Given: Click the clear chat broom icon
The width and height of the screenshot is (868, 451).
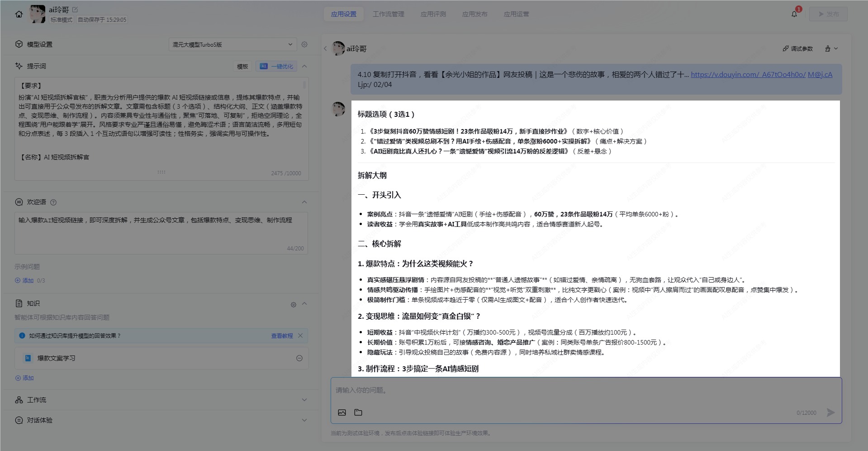Looking at the screenshot, I should [828, 48].
